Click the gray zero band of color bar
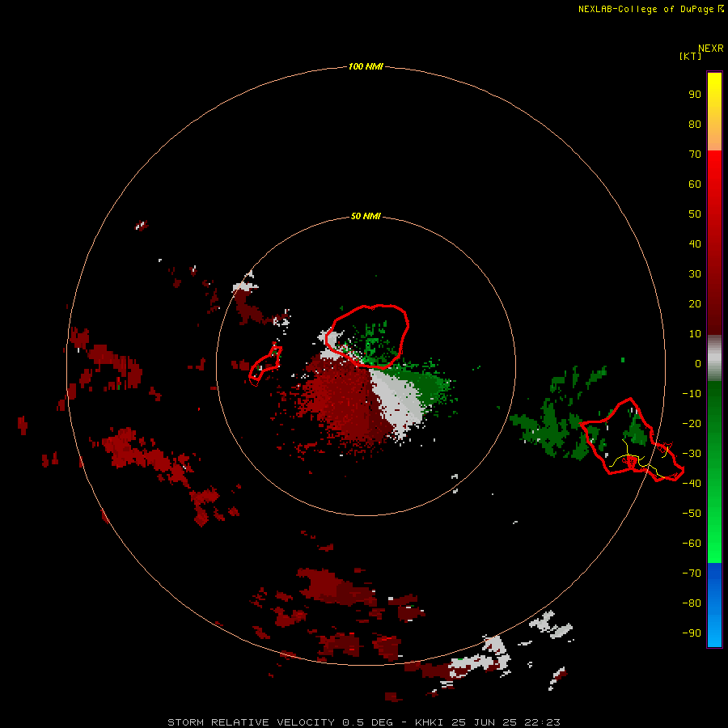The width and height of the screenshot is (728, 728). pos(714,358)
